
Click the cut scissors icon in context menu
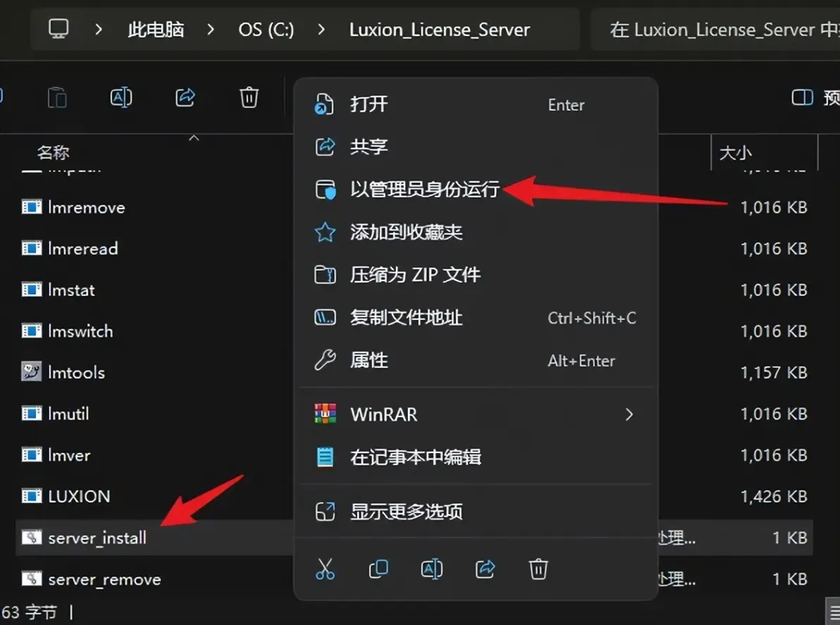325,569
